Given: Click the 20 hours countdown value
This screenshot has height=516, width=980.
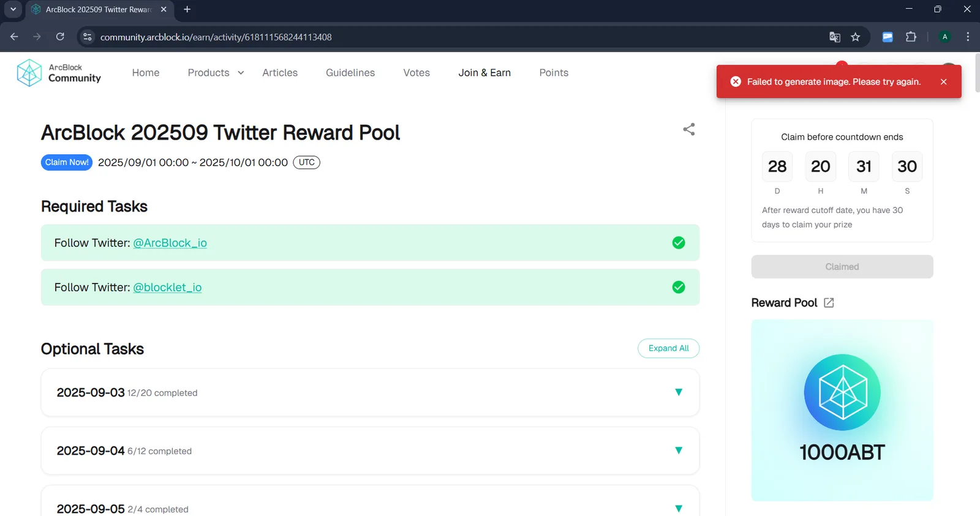Looking at the screenshot, I should (x=821, y=166).
